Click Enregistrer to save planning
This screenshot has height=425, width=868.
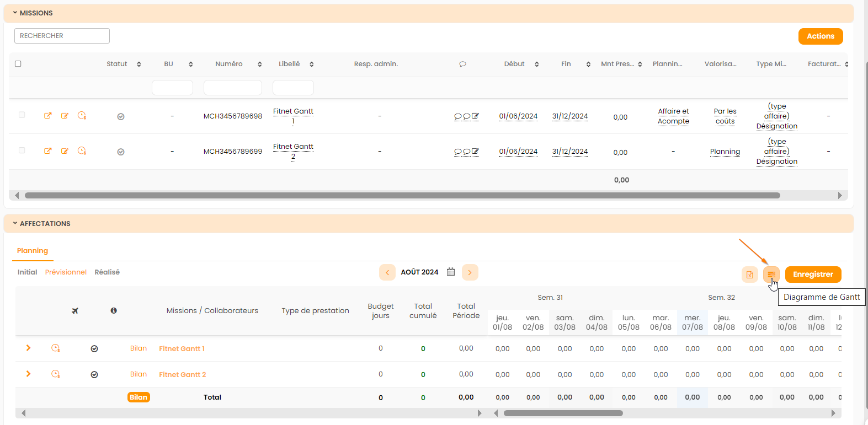click(813, 275)
